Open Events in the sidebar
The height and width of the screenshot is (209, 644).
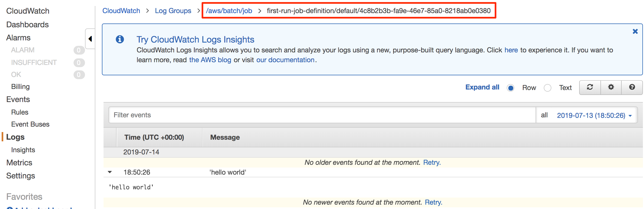[18, 99]
